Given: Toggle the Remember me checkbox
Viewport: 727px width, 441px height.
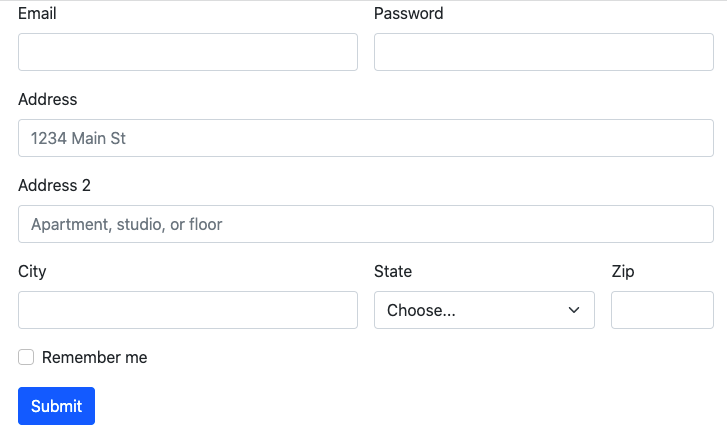Looking at the screenshot, I should 26,357.
